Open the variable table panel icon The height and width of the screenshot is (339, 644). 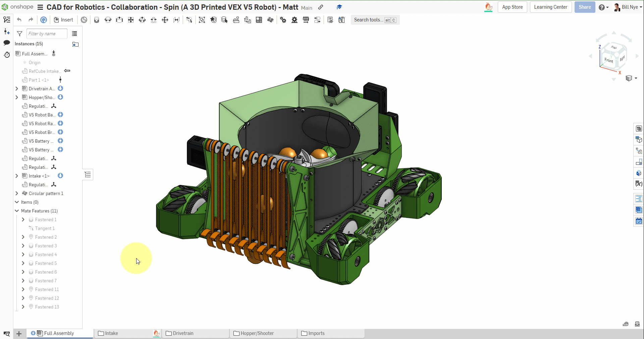639,184
